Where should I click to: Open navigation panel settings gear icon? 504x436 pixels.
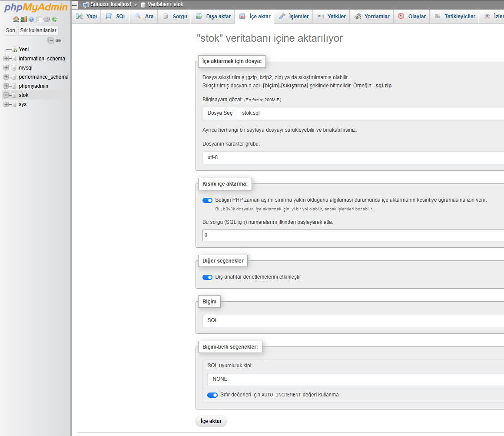(46, 19)
